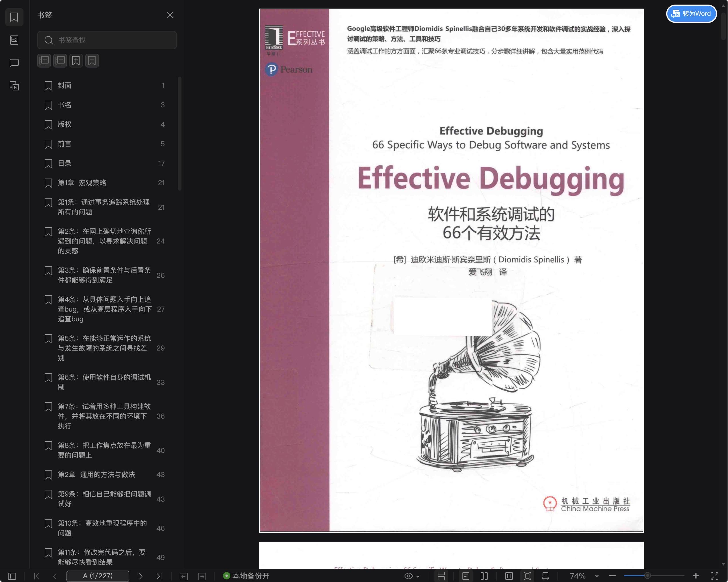728x582 pixels.
Task: Click the next view forward arrow
Action: tap(202, 576)
